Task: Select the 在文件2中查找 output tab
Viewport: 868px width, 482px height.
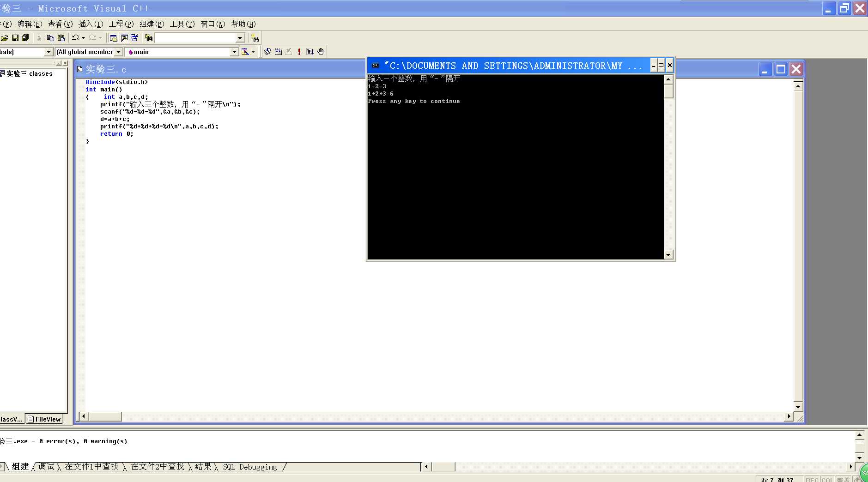Action: click(x=157, y=467)
